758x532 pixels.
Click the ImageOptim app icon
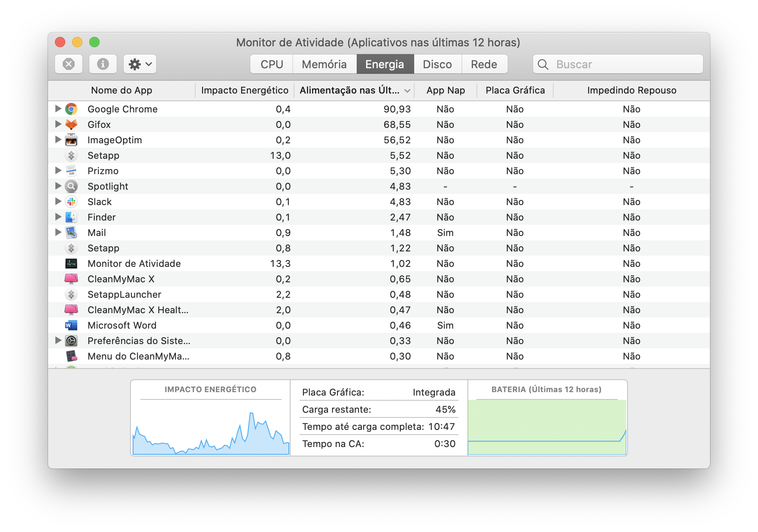[71, 140]
